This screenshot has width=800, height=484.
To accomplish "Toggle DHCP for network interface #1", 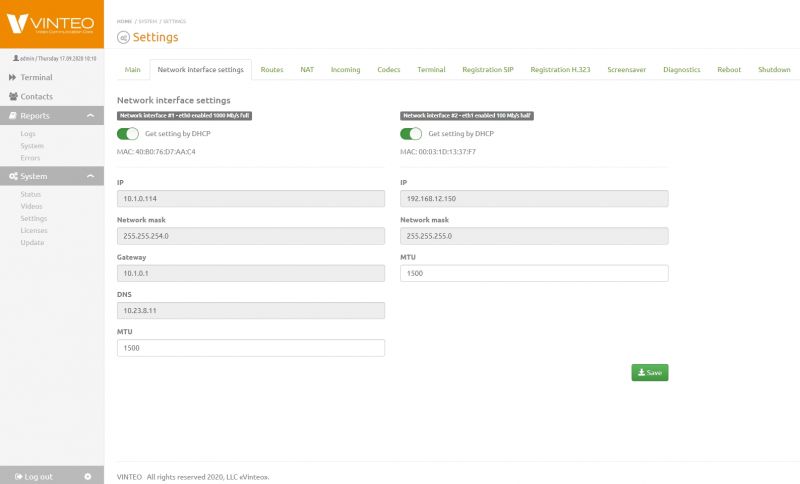I will click(x=128, y=134).
